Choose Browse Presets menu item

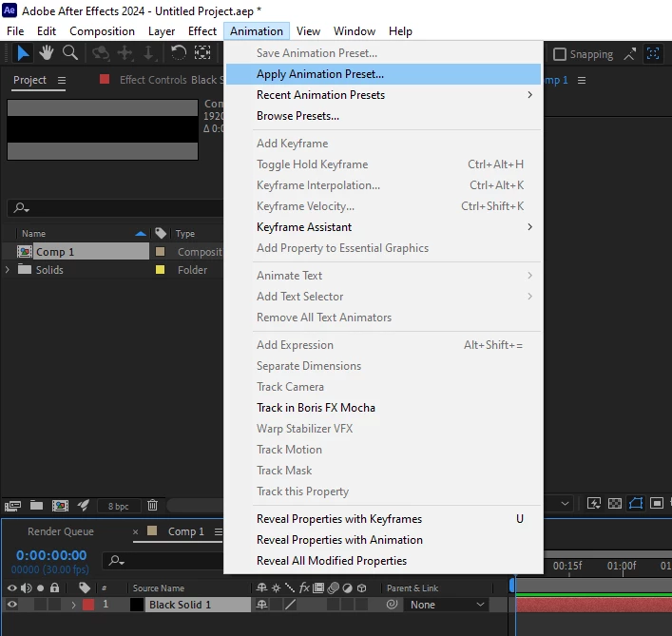click(384, 116)
